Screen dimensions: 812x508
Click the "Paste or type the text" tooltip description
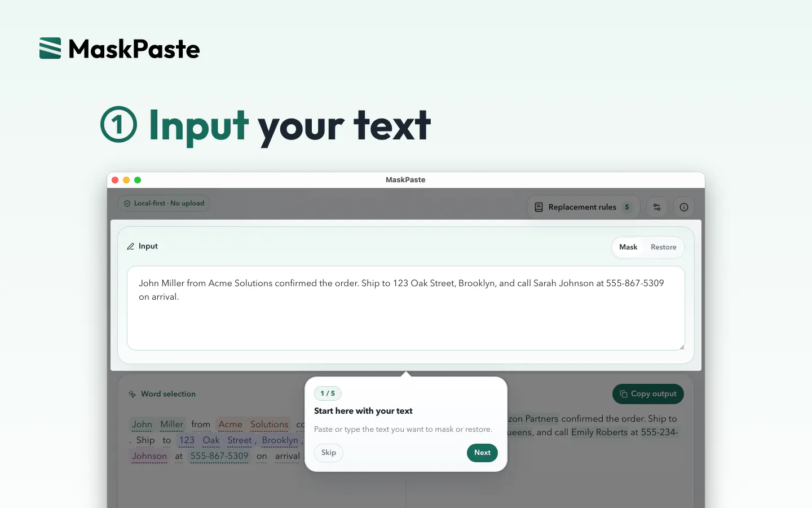403,430
